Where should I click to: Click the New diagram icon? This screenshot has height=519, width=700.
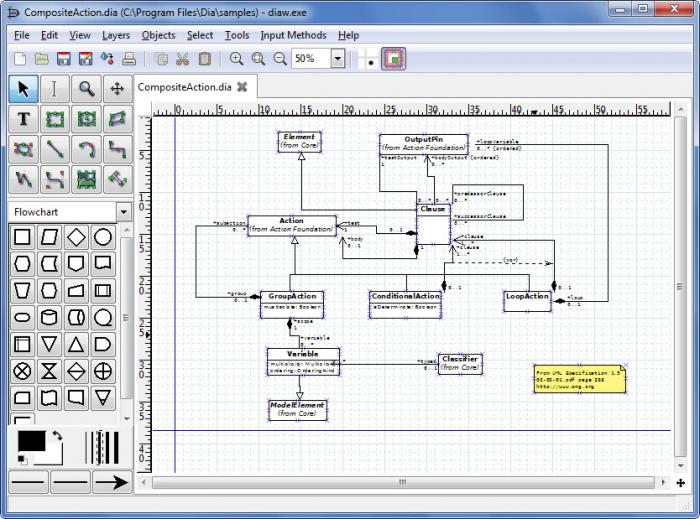(21, 58)
